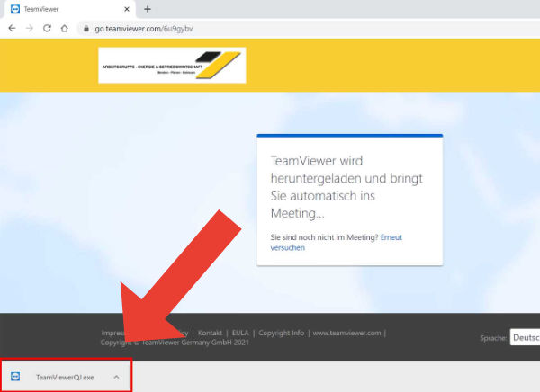540x392 pixels.
Task: Expand the TeamViewerQJ.exe download options chevron
Action: (116, 377)
